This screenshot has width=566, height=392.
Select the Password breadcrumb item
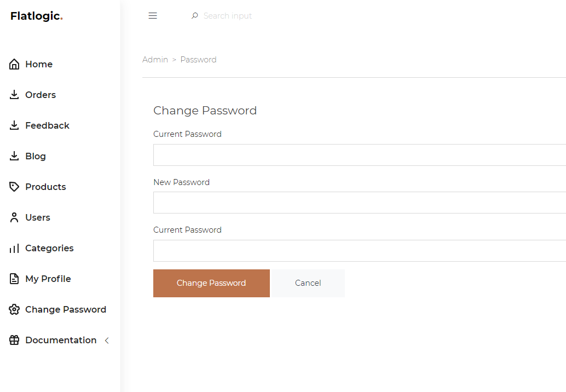tap(198, 59)
